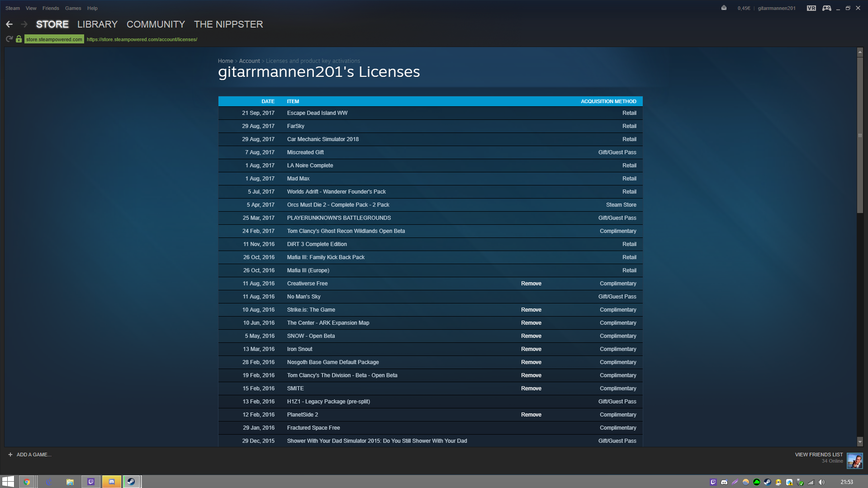Screen dimensions: 868x488
Task: Remove Nosgoth Base Game Default Package
Action: (531, 362)
